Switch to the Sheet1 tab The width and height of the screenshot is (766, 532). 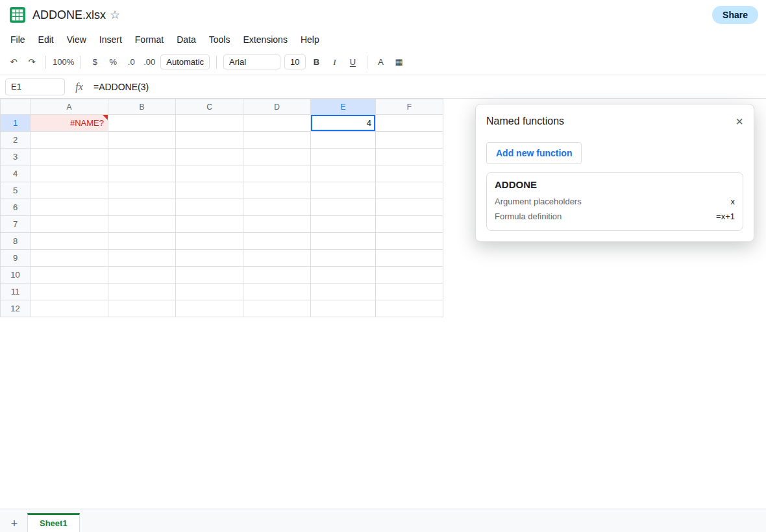tap(53, 523)
